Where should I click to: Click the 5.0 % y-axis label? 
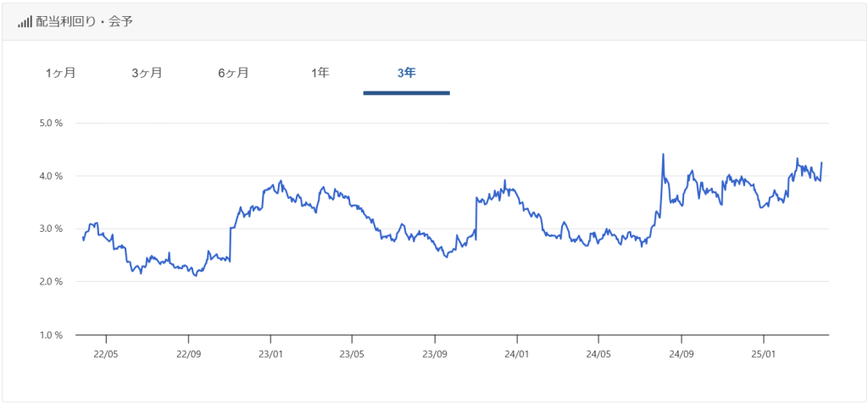pos(51,124)
